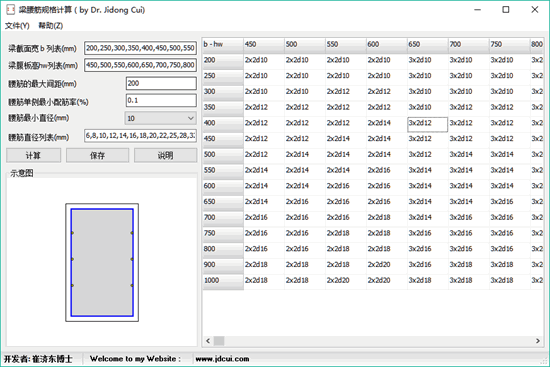Select the 600 column header

coord(387,45)
